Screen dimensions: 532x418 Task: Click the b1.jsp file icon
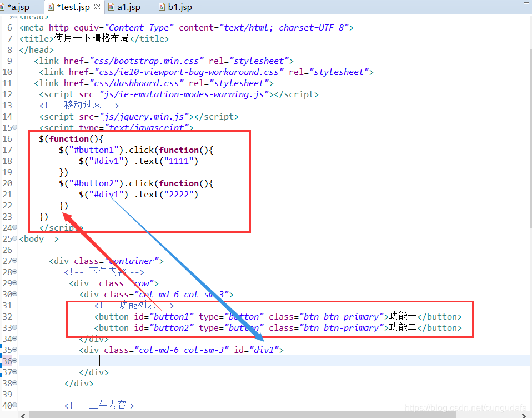pyautogui.click(x=162, y=7)
